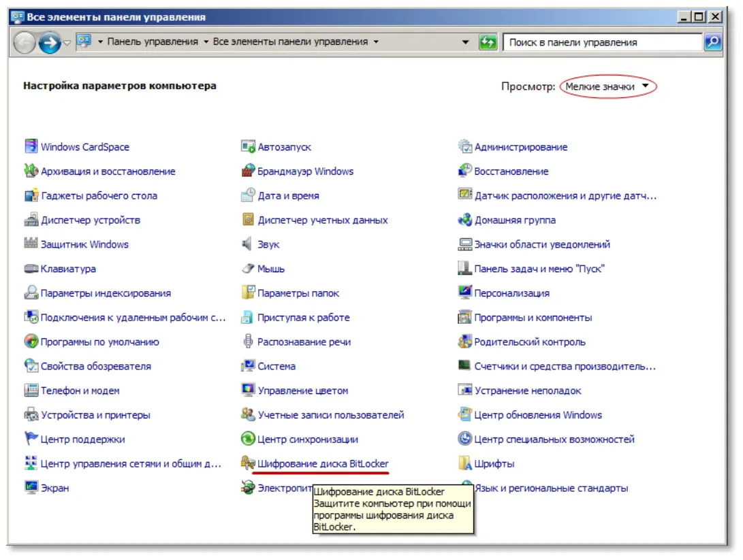Click the Поиск в панели управления search field
743x560 pixels.
tap(602, 42)
